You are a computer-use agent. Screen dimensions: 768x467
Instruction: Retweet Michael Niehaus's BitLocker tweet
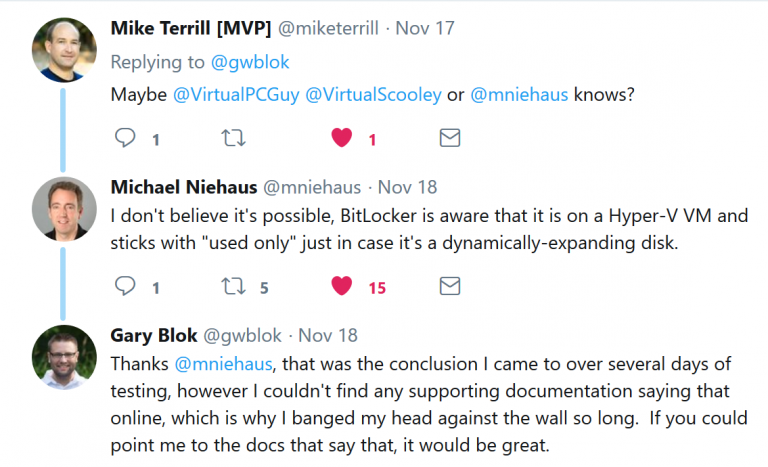click(233, 287)
